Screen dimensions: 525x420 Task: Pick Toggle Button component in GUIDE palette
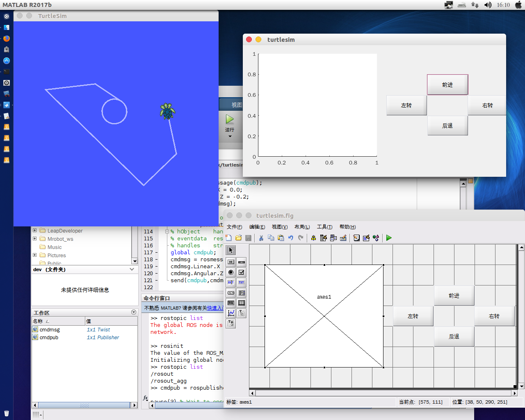[231, 303]
